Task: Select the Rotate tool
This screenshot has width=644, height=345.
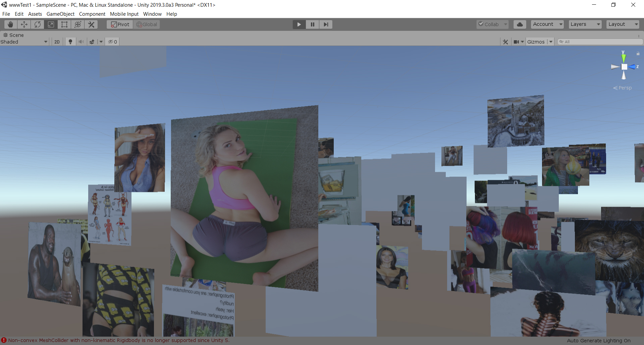Action: 38,24
